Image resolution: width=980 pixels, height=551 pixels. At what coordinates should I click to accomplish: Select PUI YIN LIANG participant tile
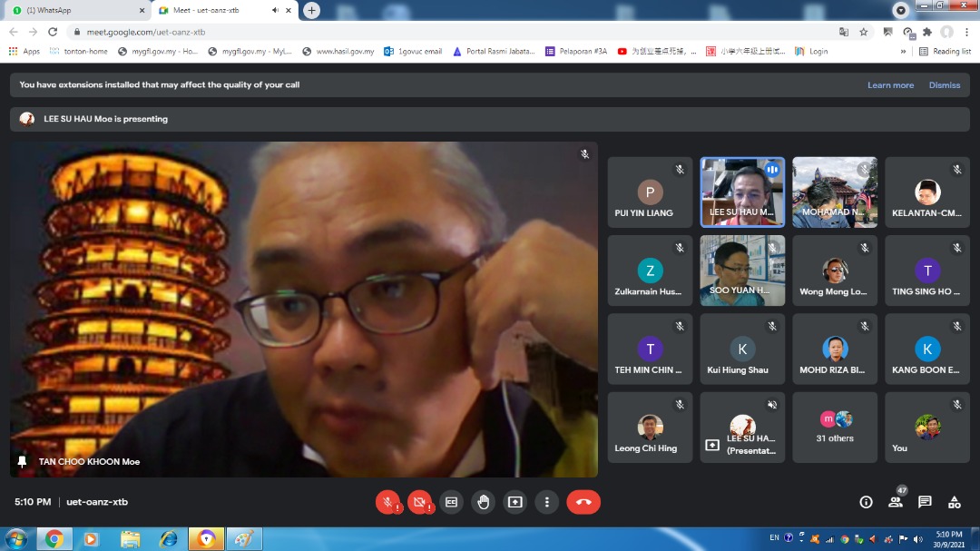[x=650, y=192]
